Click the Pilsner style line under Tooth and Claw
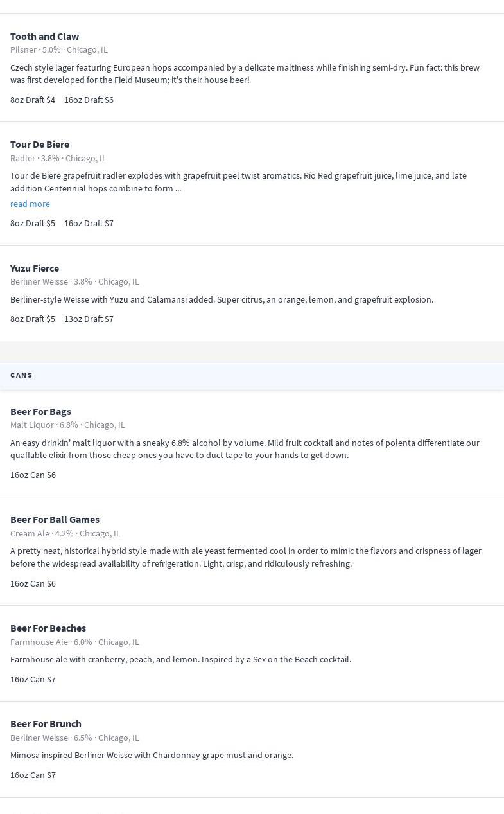Viewport: 504px width, 814px height. (x=59, y=49)
